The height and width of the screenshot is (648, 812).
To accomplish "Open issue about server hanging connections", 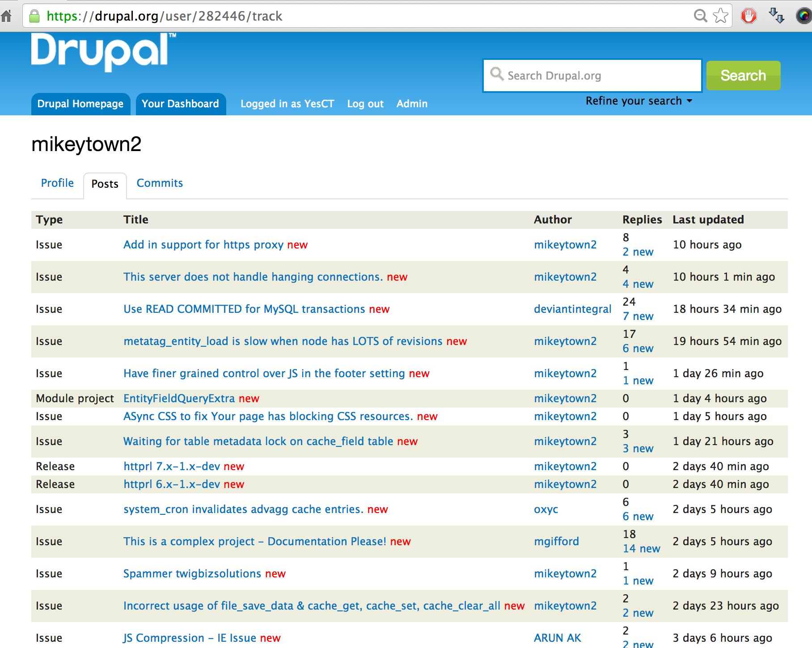I will [x=253, y=277].
